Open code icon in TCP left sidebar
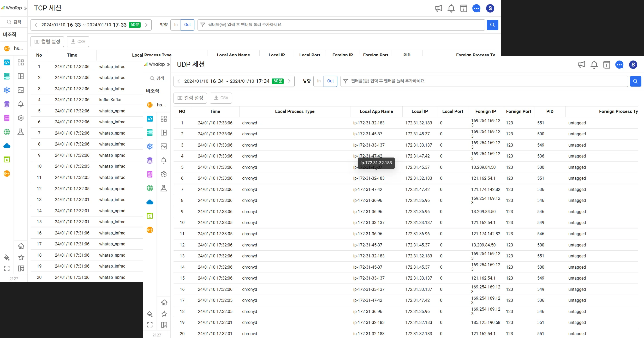 [x=7, y=62]
